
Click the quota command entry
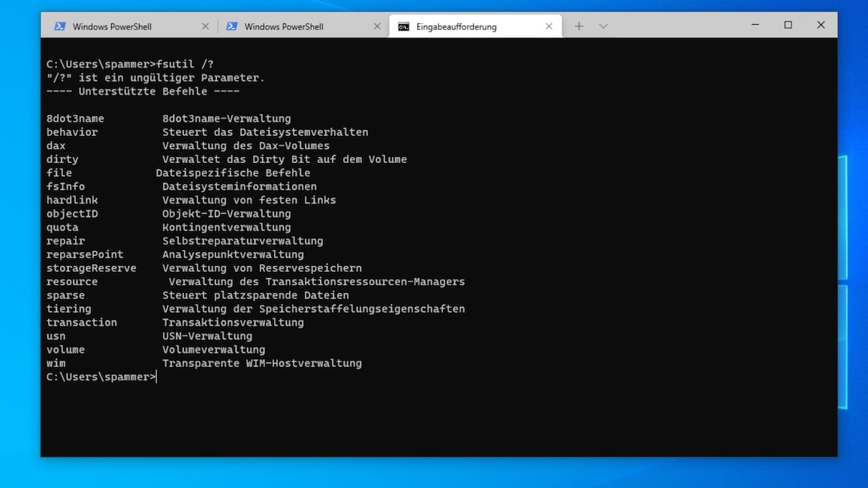[62, 227]
